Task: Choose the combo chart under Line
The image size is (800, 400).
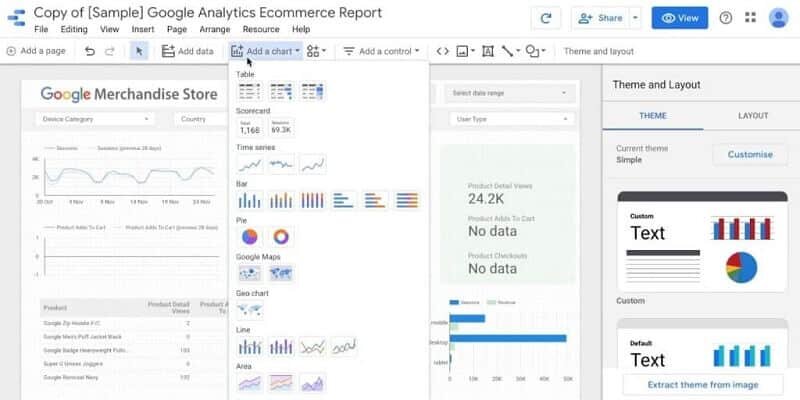Action: tap(250, 346)
